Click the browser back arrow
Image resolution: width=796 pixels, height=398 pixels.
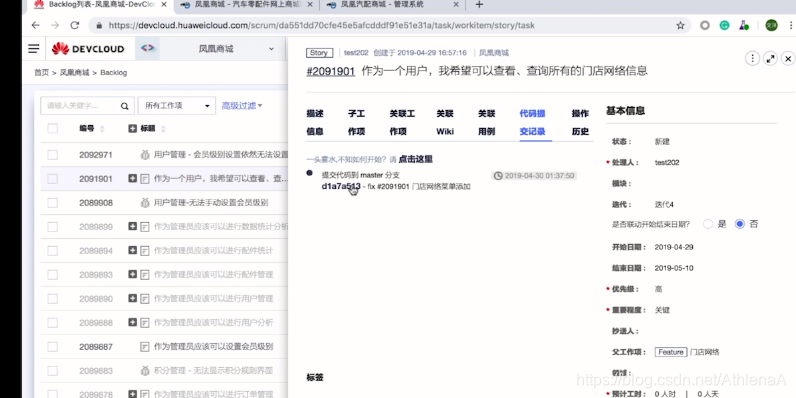pos(35,25)
